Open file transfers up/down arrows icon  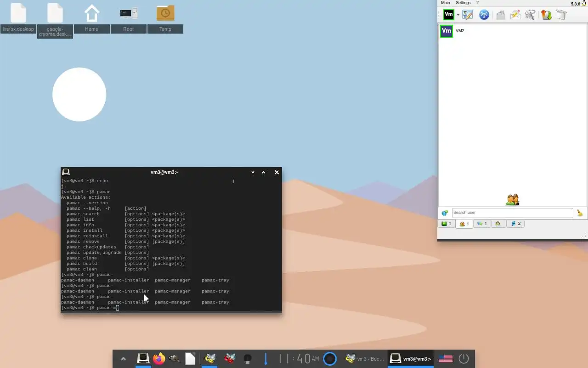pyautogui.click(x=546, y=15)
